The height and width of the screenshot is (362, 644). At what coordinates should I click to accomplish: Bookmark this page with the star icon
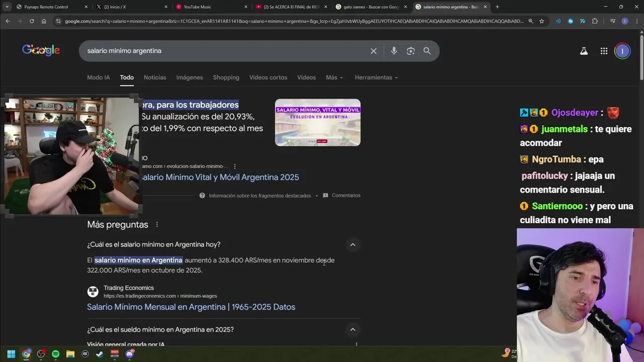[541, 21]
